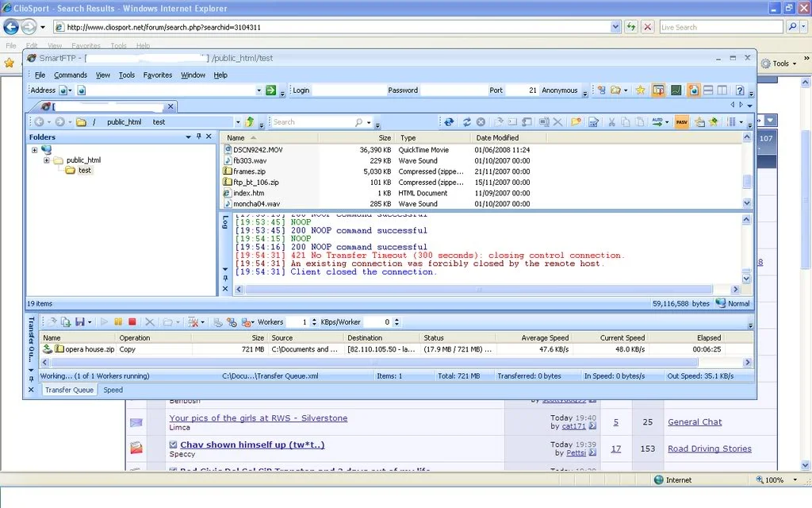
Task: Open the 'Chav shown himself up' thread link
Action: [252, 444]
